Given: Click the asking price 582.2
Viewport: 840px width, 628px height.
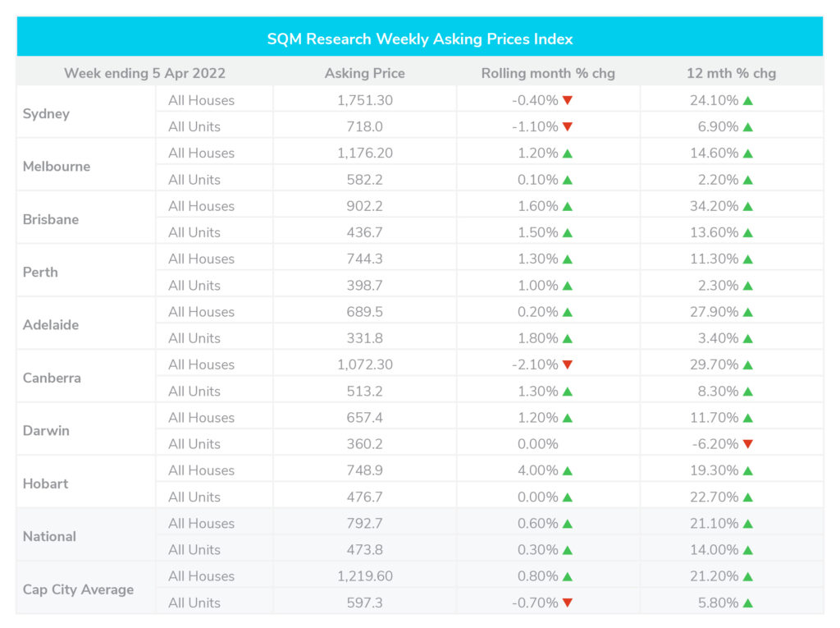Looking at the screenshot, I should 365,180.
